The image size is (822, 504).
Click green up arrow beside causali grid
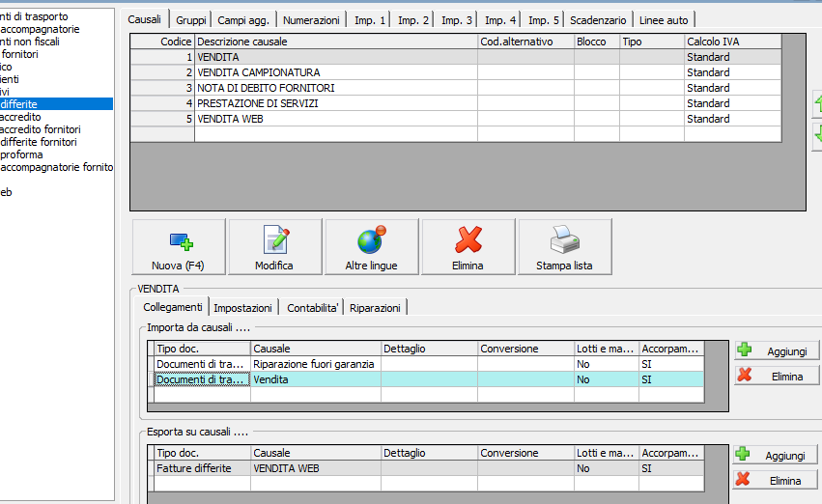point(818,103)
